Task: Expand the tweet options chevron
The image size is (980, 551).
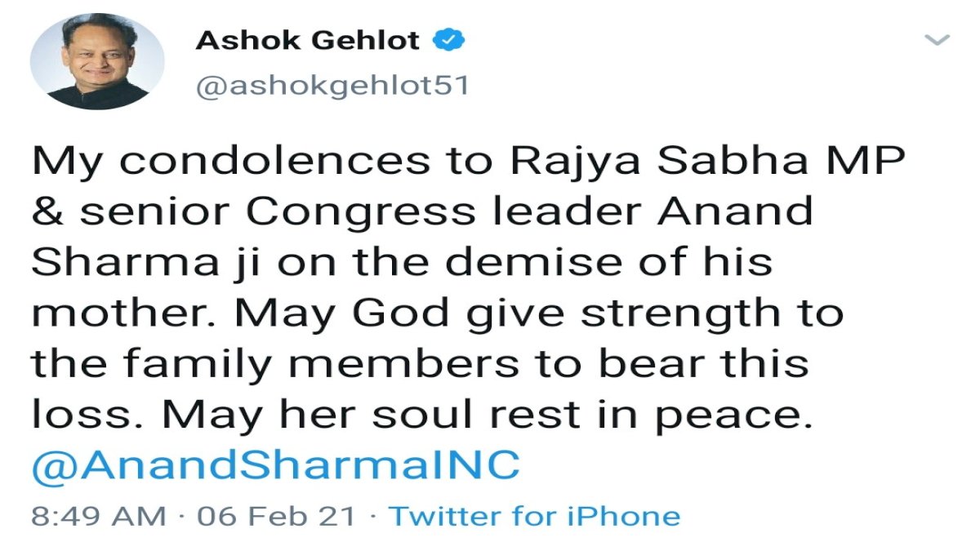Action: point(936,39)
